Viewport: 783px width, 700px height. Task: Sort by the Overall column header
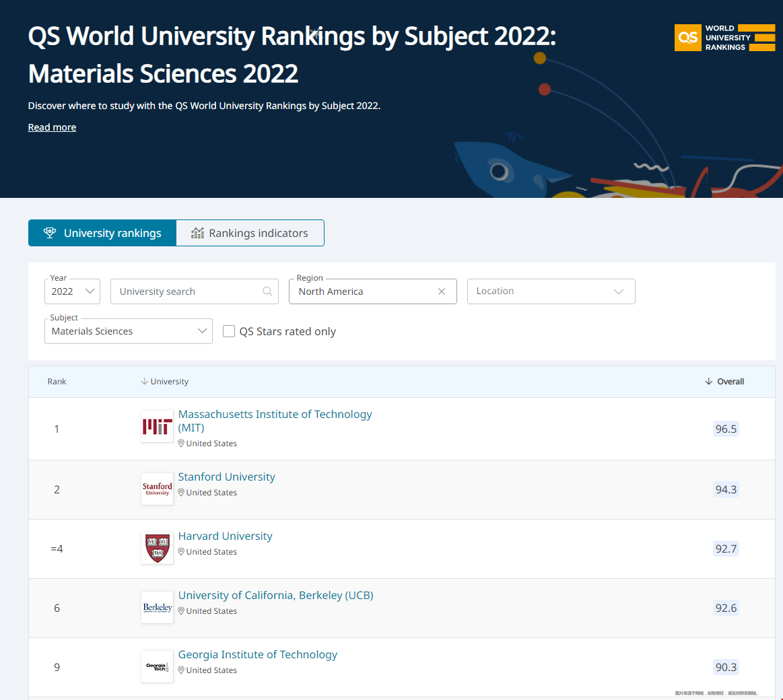pos(724,382)
